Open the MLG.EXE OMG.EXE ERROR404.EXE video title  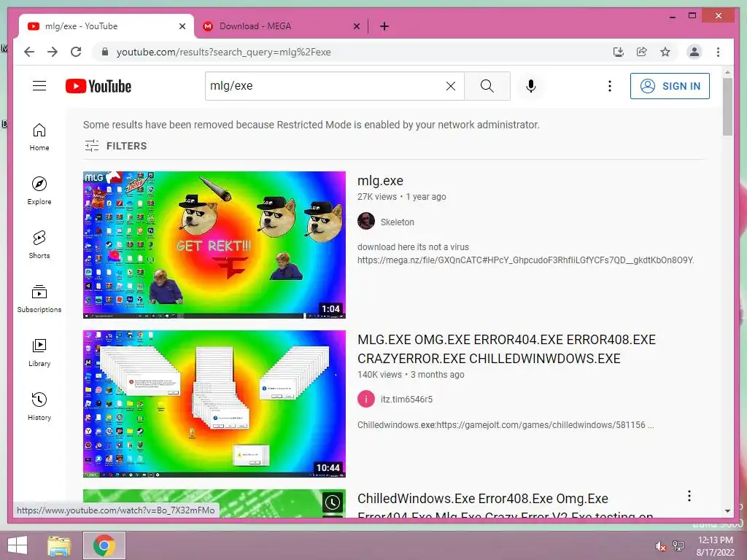point(506,349)
